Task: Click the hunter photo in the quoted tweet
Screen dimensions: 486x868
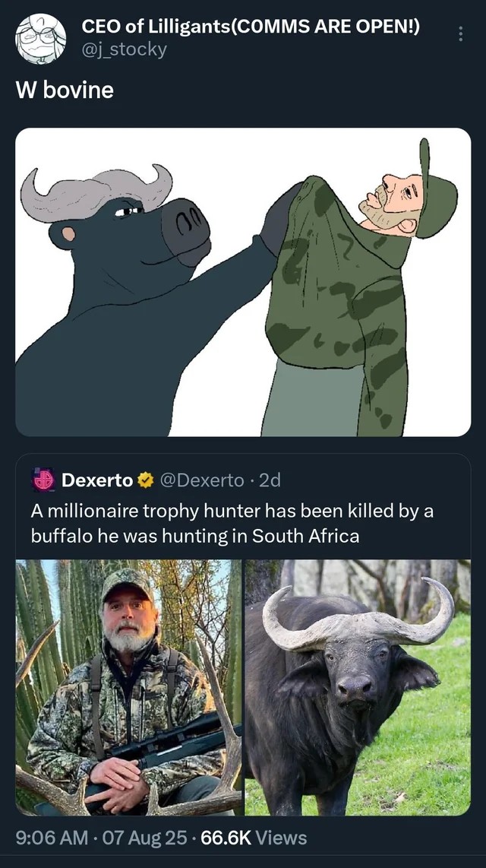Action: [128, 684]
